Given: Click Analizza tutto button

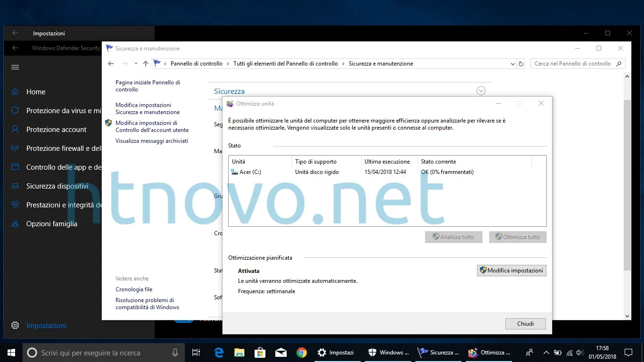Looking at the screenshot, I should coord(454,237).
